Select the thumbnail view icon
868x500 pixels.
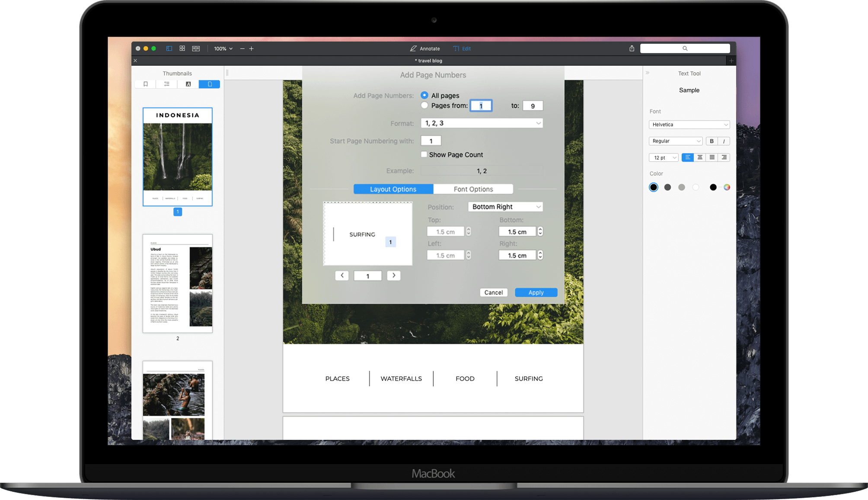coord(210,83)
